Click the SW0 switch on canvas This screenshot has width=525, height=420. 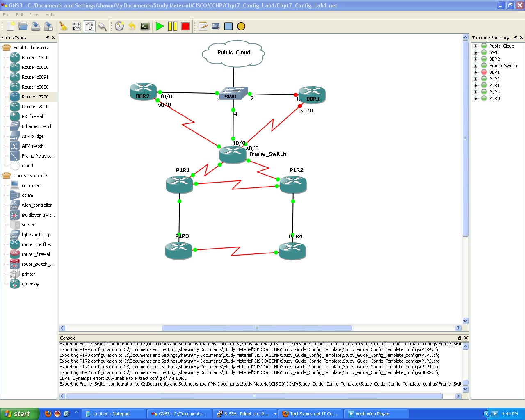tap(233, 94)
